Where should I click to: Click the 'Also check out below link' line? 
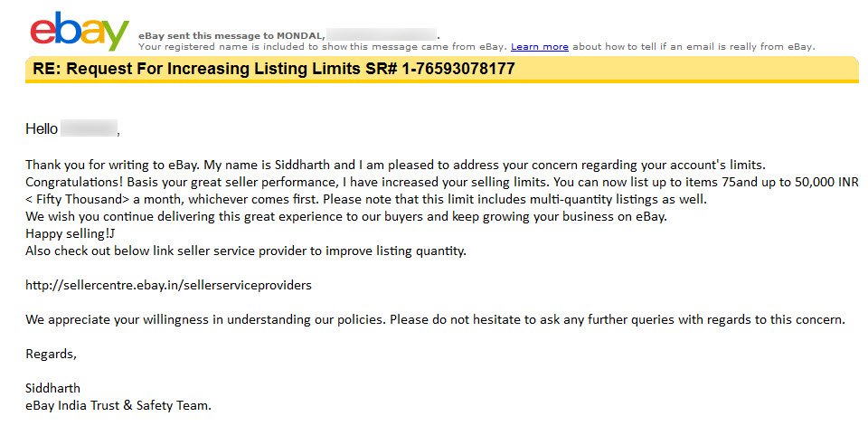[x=246, y=251]
